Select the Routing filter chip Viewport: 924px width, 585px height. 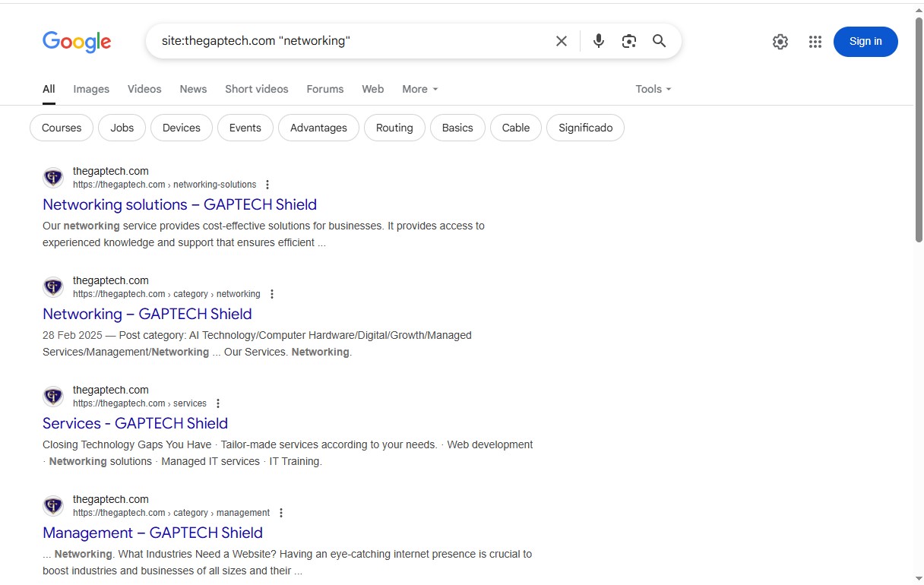coord(394,128)
